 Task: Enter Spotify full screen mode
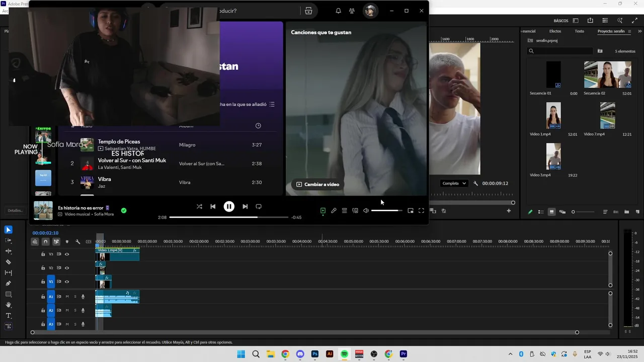point(422,211)
